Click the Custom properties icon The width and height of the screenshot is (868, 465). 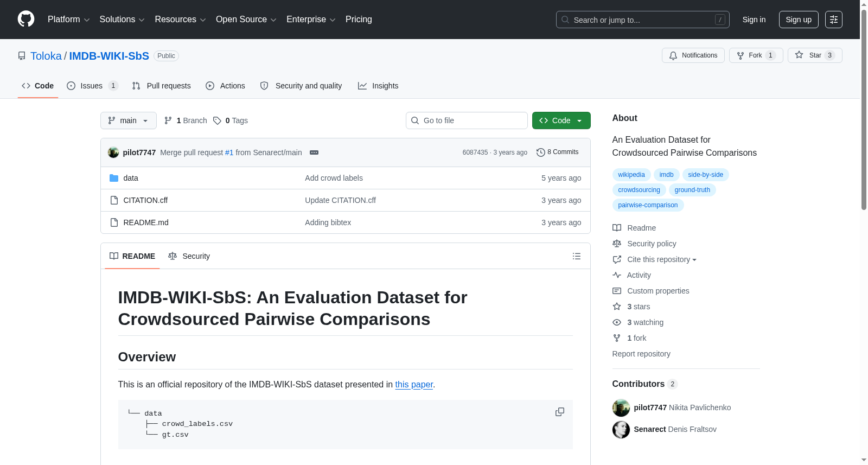(x=617, y=291)
